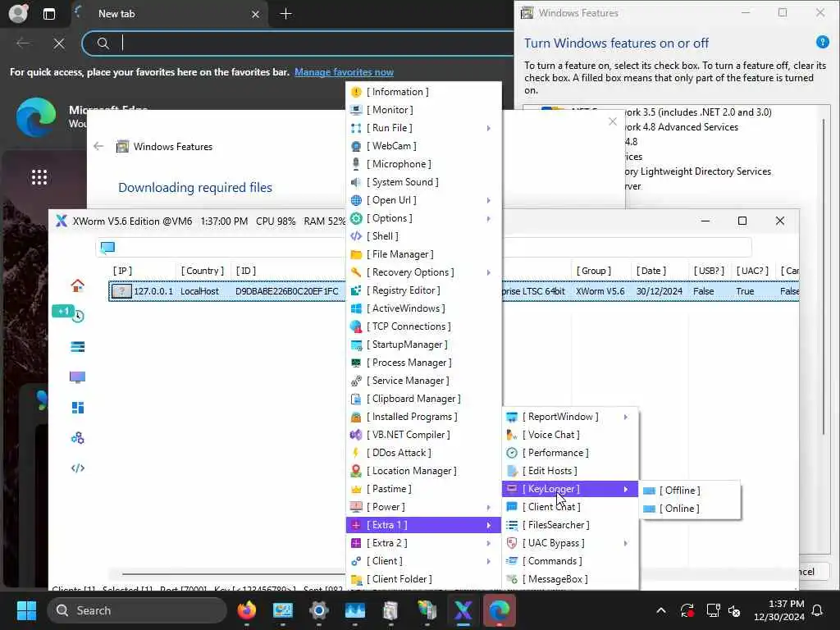840x630 pixels.
Task: Click the Process Manager icon
Action: tap(356, 363)
